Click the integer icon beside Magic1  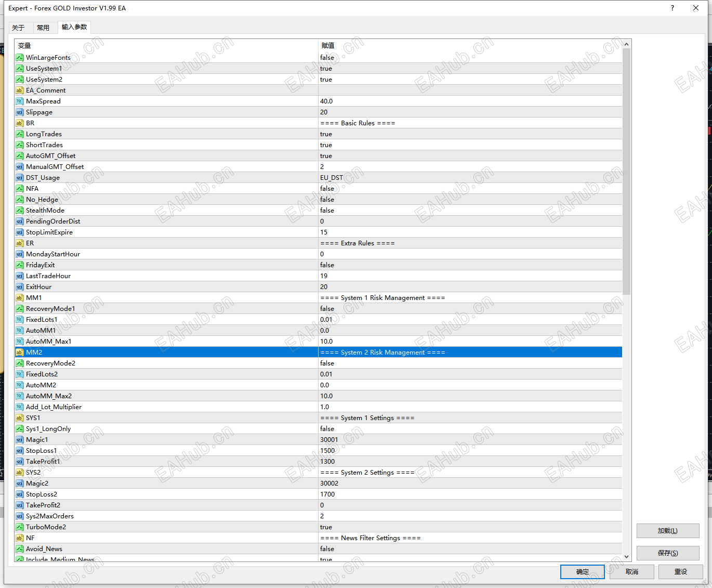point(20,440)
